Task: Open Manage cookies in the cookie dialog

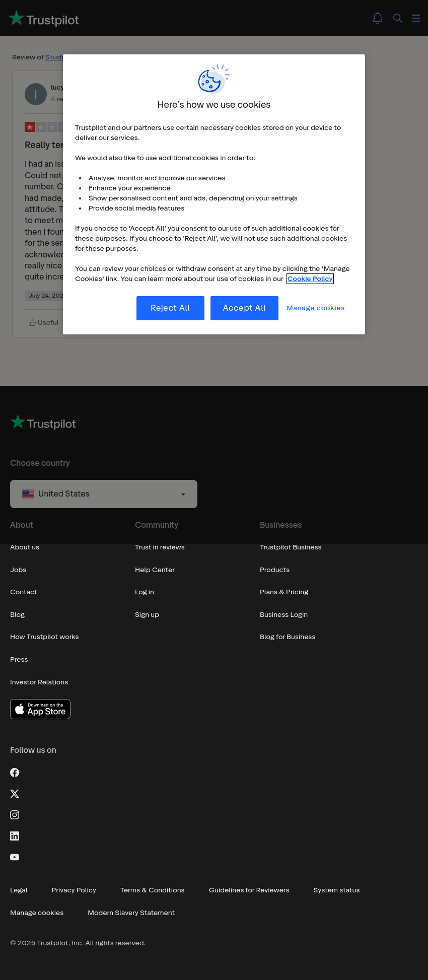Action: point(316,308)
